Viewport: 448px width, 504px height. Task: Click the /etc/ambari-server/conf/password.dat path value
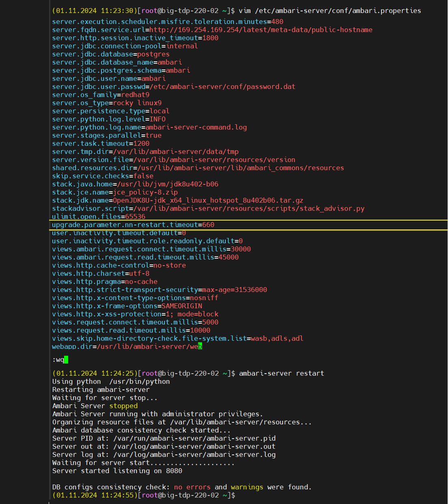click(x=222, y=87)
